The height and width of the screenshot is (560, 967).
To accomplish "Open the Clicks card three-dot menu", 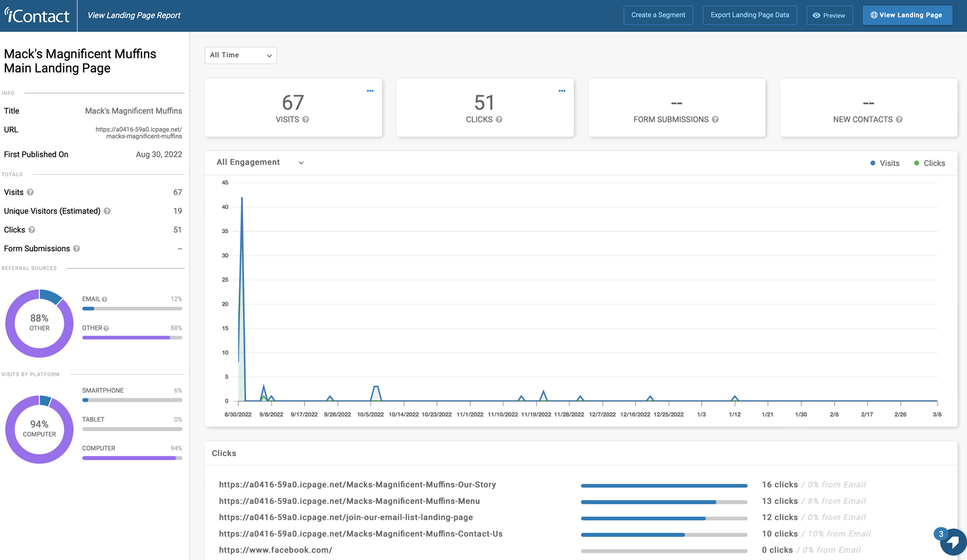I will tap(562, 91).
